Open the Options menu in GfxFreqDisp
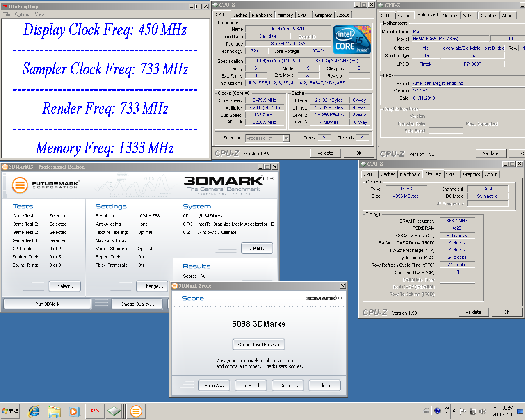 pyautogui.click(x=22, y=14)
